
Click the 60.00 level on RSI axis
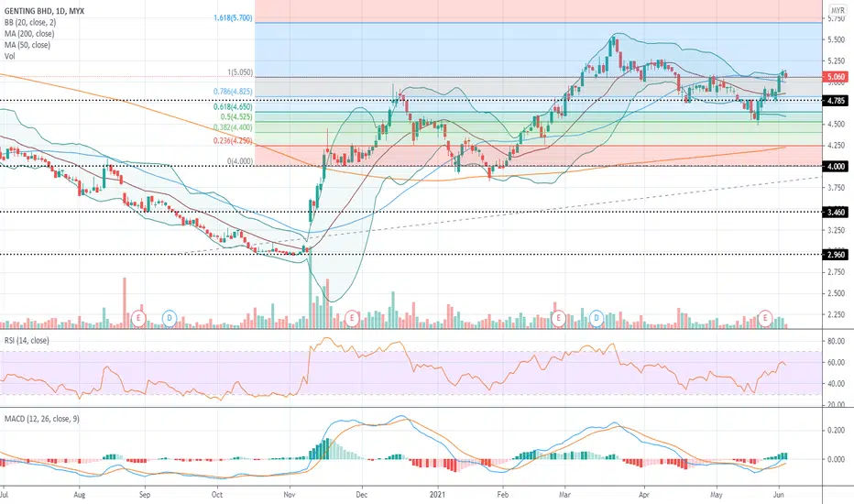point(836,362)
